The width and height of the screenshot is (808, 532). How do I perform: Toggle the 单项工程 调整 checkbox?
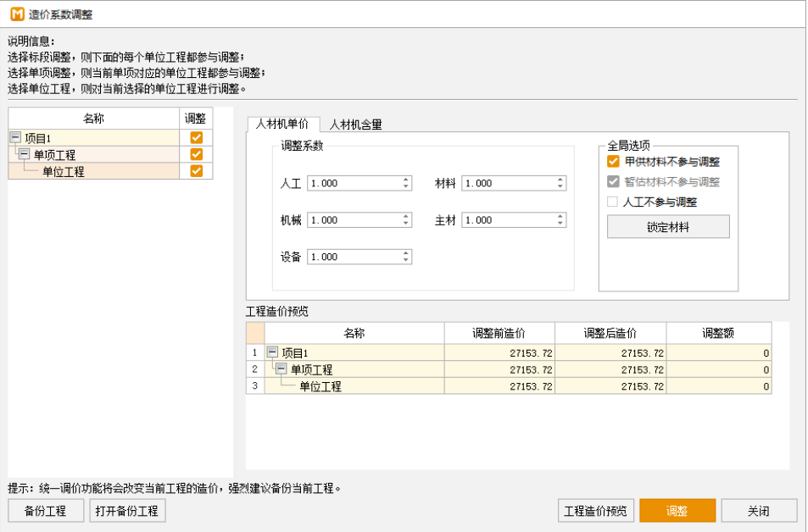(196, 154)
